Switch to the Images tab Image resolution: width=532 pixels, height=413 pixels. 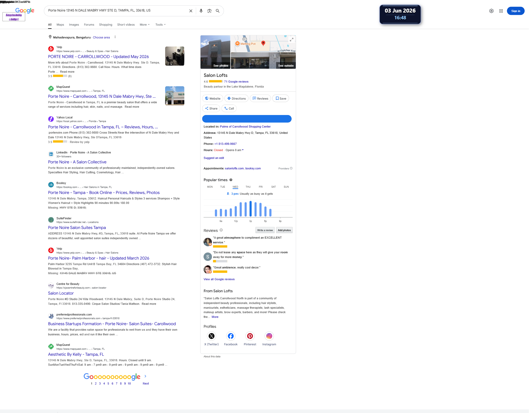[74, 25]
